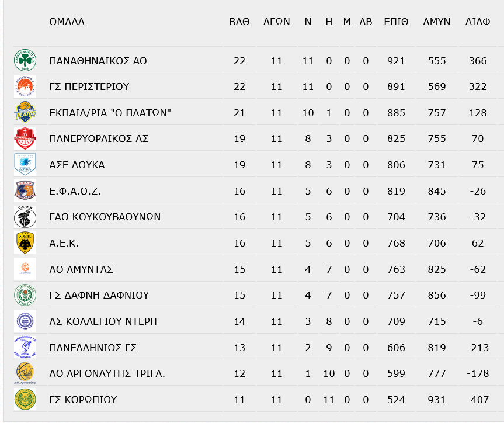Click the ΑΟ ΑΜΥΝΤΑΣ small orange logo
This screenshot has height=423, width=504.
pyautogui.click(x=25, y=269)
